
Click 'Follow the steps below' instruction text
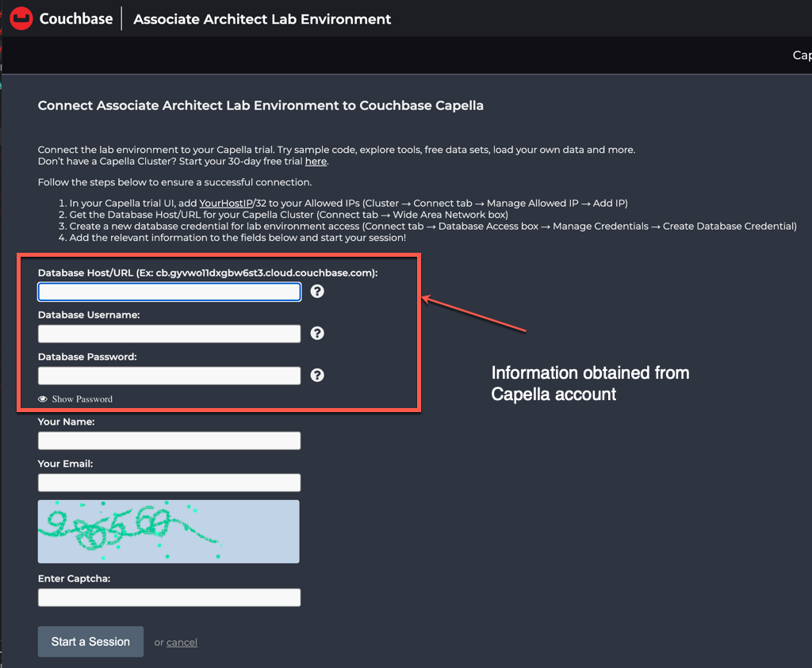pos(174,182)
